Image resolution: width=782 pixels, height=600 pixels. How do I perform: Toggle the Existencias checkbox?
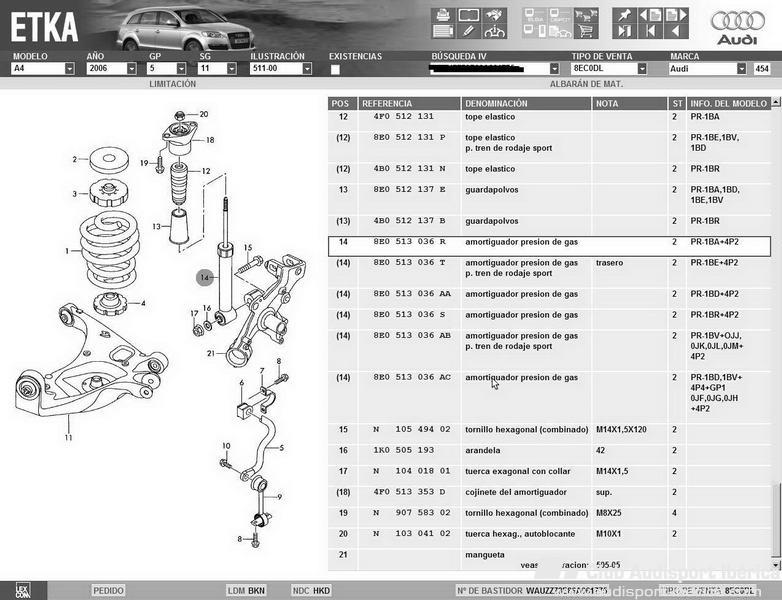point(335,69)
